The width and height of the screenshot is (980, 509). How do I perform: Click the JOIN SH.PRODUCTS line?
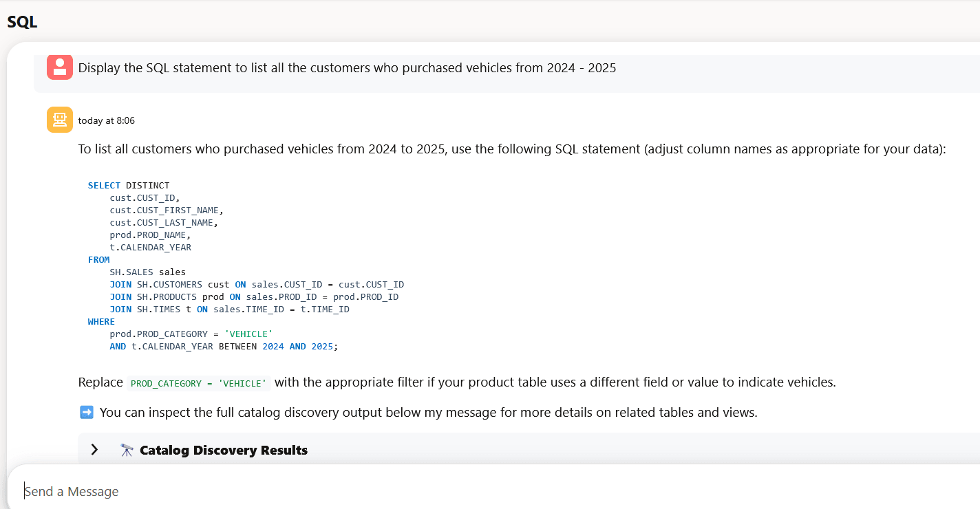click(x=254, y=297)
